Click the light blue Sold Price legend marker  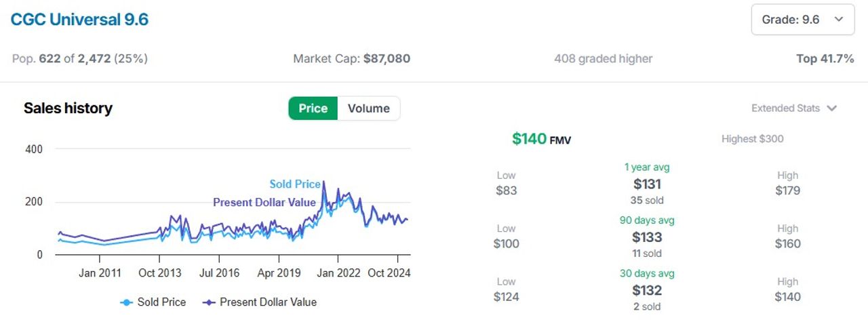[x=126, y=302]
